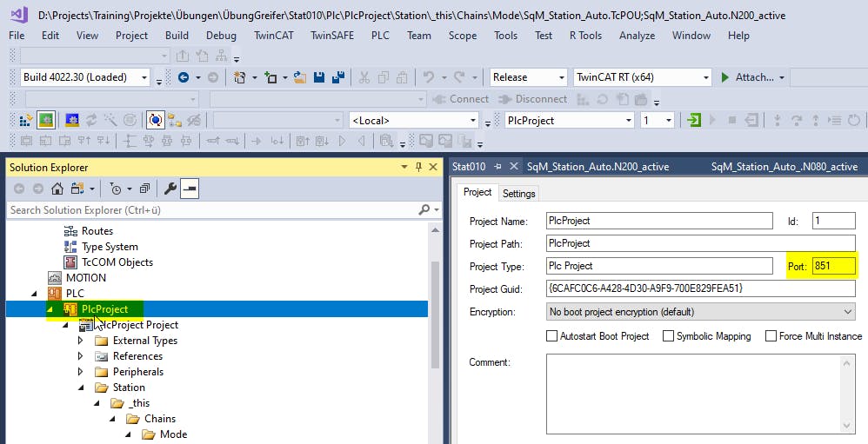868x444 pixels.
Task: Click the Attach button
Action: pos(752,77)
